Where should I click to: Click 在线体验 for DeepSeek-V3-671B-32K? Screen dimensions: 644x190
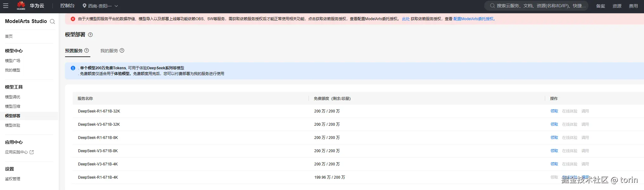click(x=570, y=124)
